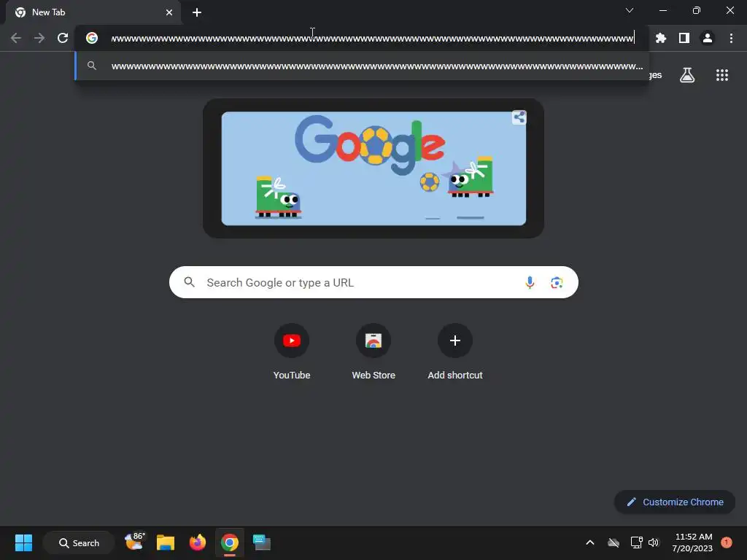Open the Google apps grid
747x560 pixels.
pos(722,75)
